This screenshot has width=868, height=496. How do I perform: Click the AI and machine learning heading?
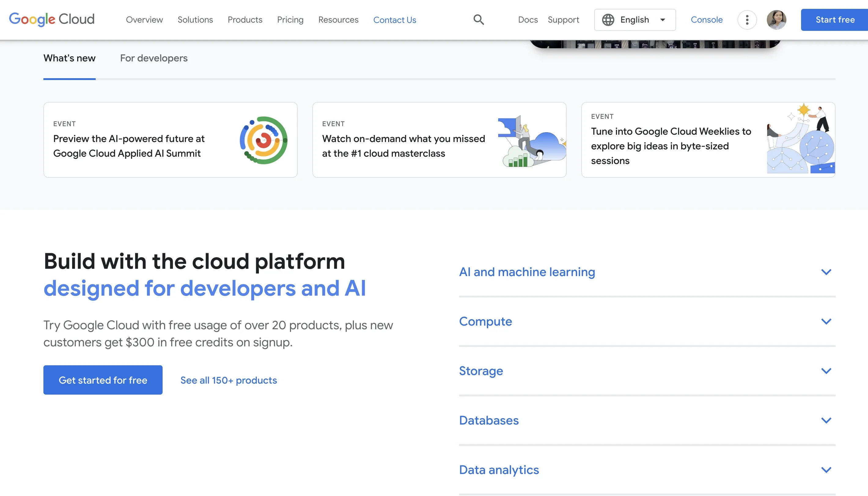click(527, 272)
